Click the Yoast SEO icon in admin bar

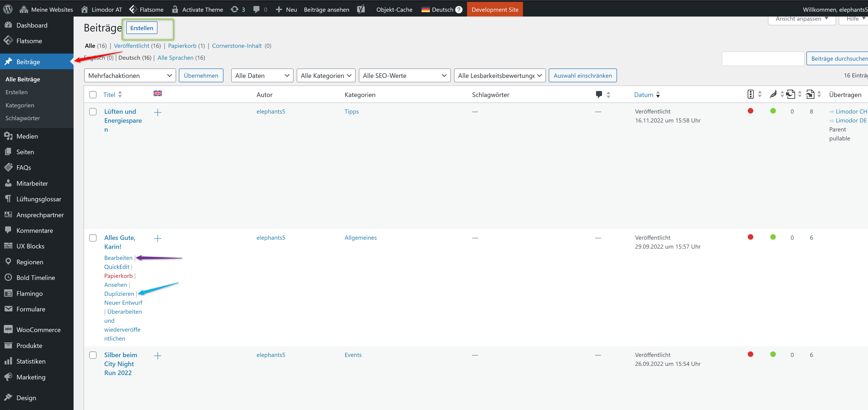coord(361,9)
